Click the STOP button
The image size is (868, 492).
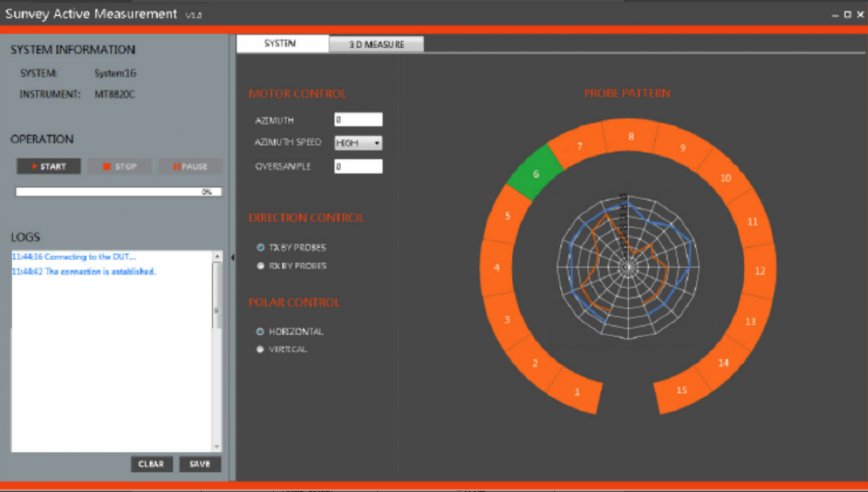[120, 166]
